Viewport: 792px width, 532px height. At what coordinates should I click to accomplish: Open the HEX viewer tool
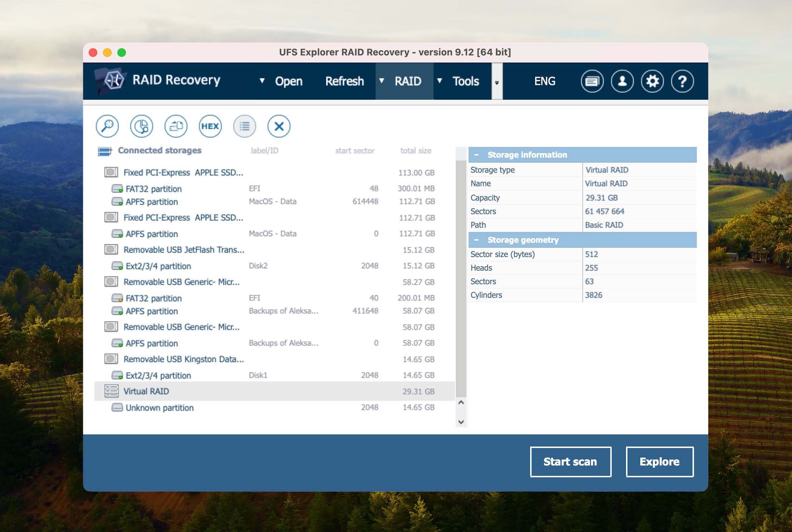coord(210,126)
